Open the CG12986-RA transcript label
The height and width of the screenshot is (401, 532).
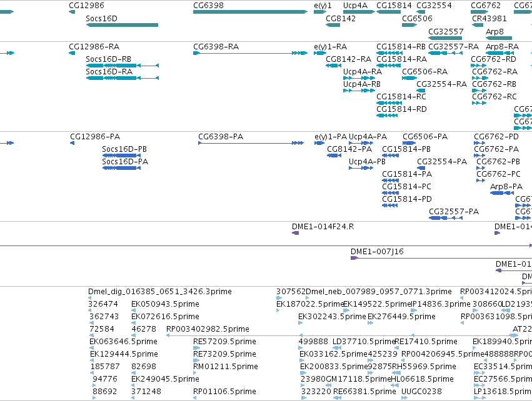pos(94,47)
